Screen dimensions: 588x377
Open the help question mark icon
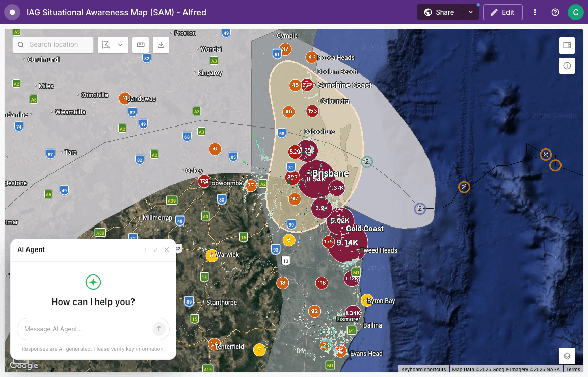point(555,12)
